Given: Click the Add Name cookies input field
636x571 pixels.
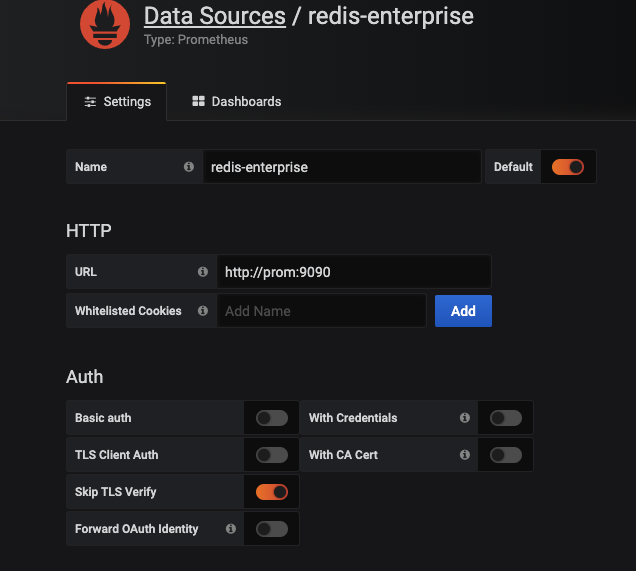Looking at the screenshot, I should point(322,311).
